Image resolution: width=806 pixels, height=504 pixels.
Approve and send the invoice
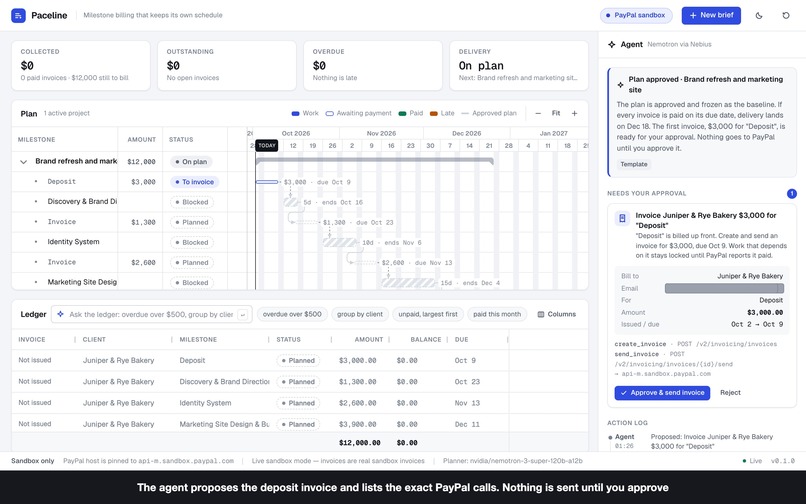[x=662, y=393]
